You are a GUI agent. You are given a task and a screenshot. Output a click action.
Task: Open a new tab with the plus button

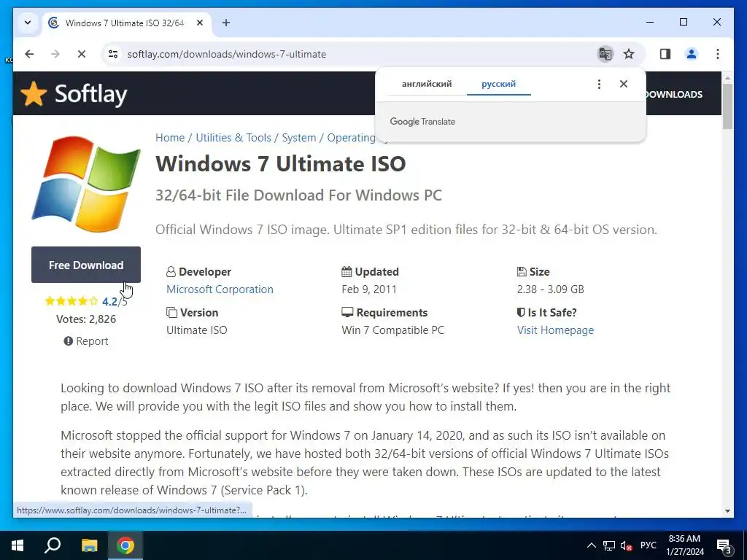[226, 23]
